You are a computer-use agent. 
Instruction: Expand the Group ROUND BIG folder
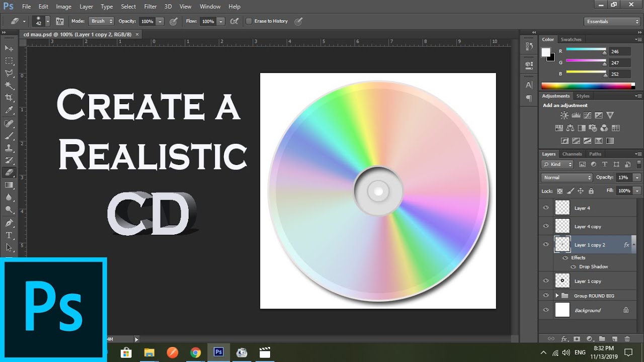557,296
